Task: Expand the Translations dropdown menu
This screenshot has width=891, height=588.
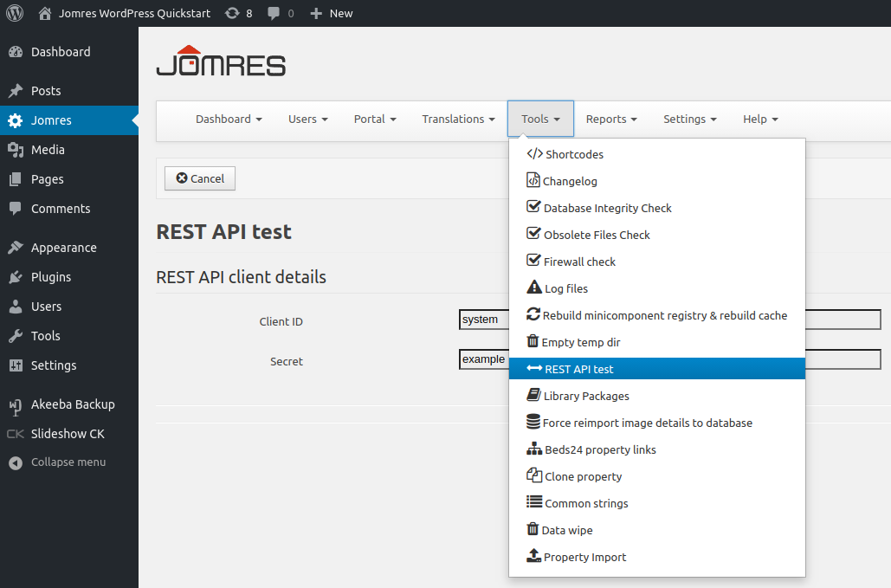Action: point(459,120)
